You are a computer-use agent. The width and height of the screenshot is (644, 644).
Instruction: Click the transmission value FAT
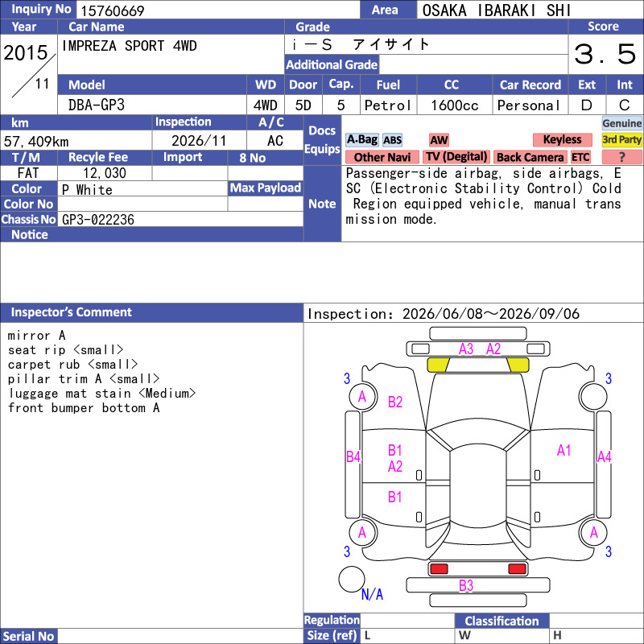tap(28, 173)
